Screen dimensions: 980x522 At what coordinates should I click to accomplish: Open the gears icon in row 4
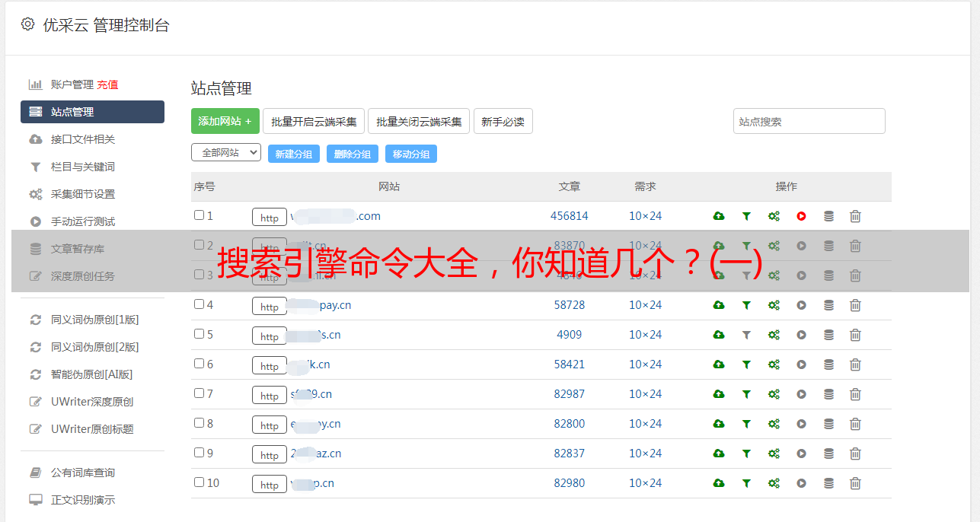click(x=774, y=305)
